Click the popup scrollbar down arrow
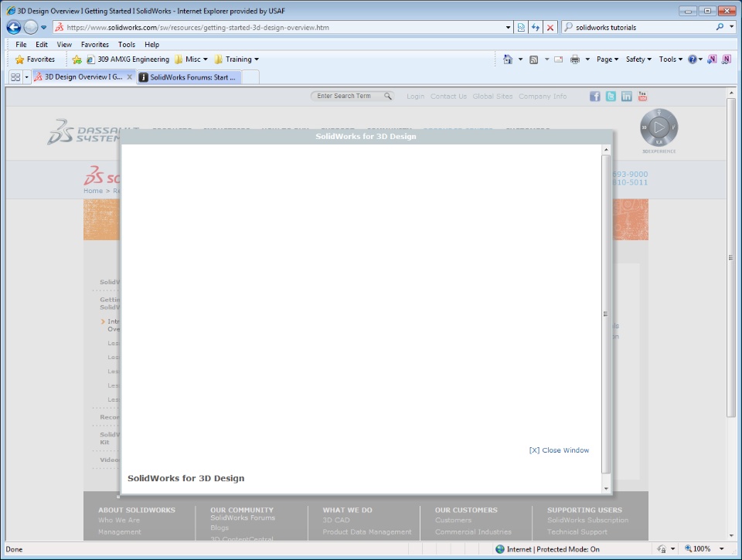 click(x=606, y=489)
